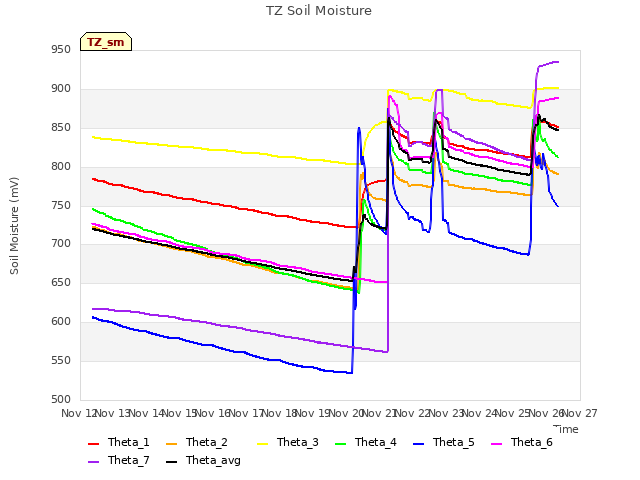Image resolution: width=640 pixels, height=480 pixels.
Task: Click the 650 y-axis tick label
Action: (x=61, y=282)
